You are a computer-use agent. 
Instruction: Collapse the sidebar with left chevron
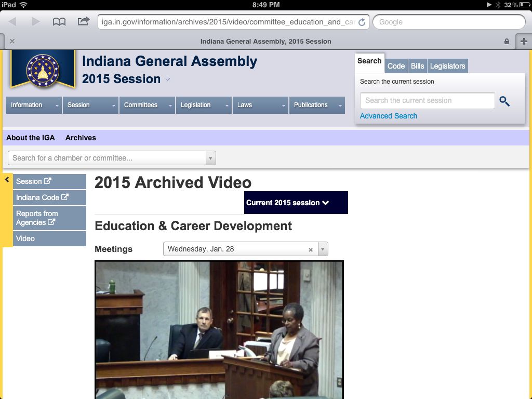pos(7,179)
